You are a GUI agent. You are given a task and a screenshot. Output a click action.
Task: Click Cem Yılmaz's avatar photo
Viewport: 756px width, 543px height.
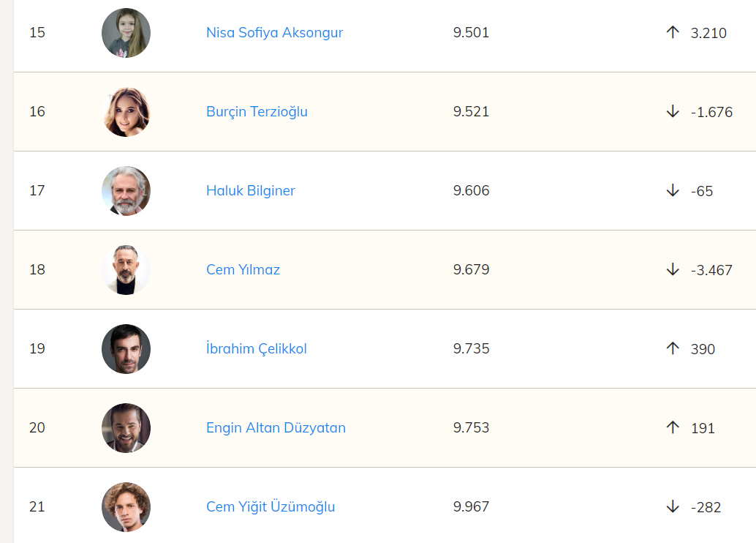pyautogui.click(x=126, y=270)
